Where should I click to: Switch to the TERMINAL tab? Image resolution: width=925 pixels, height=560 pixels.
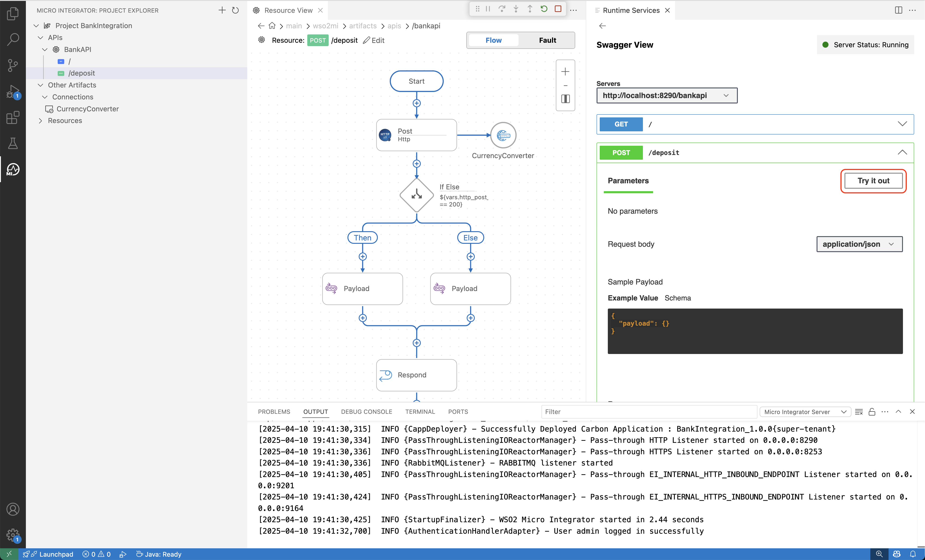[x=420, y=412]
